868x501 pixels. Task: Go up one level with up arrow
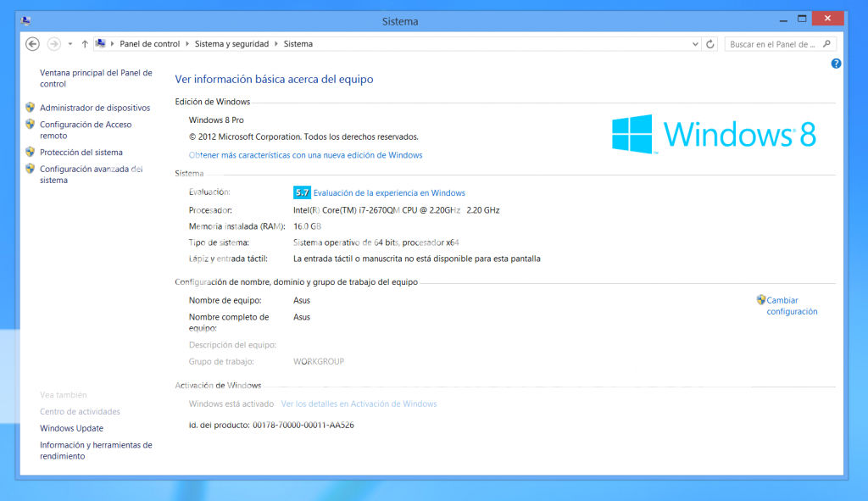pos(85,44)
